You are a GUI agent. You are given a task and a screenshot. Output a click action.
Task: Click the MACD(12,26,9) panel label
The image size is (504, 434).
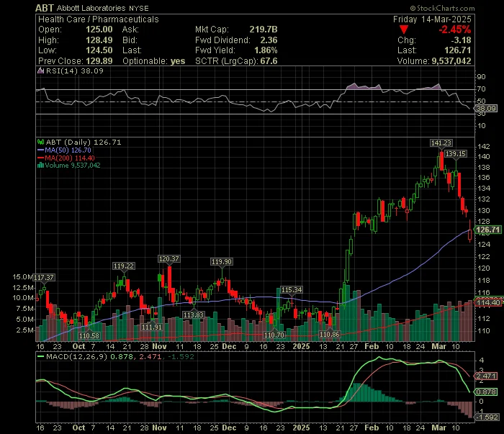pos(76,356)
